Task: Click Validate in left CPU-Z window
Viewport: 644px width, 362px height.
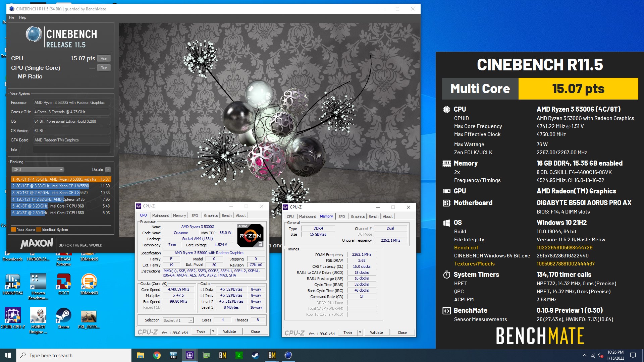Action: [x=229, y=332]
